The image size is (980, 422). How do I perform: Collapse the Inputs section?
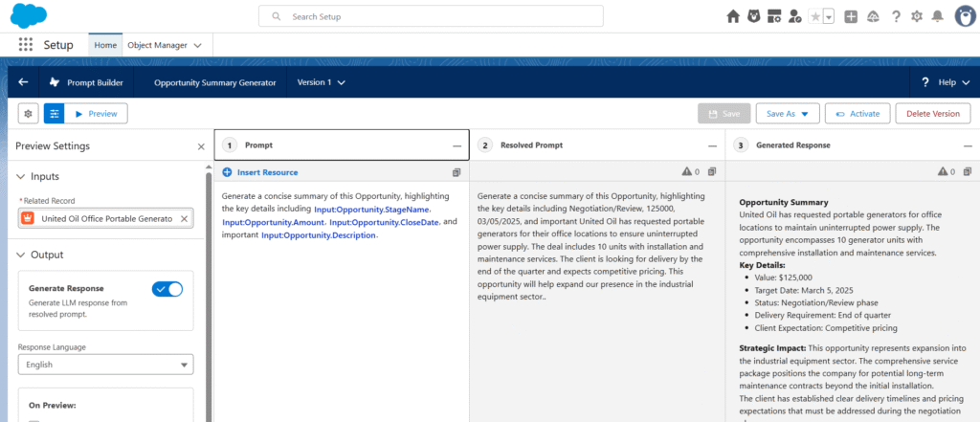click(22, 177)
